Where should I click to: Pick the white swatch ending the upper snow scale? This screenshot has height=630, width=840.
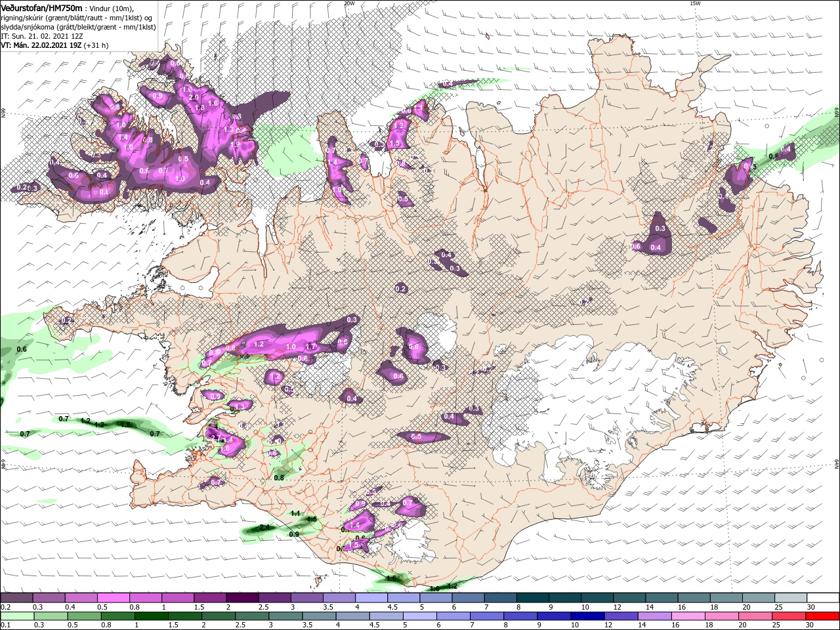(823, 598)
